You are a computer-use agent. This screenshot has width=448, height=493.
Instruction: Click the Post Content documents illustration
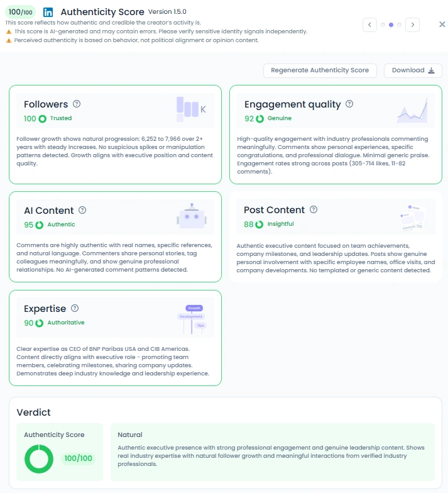tap(413, 218)
